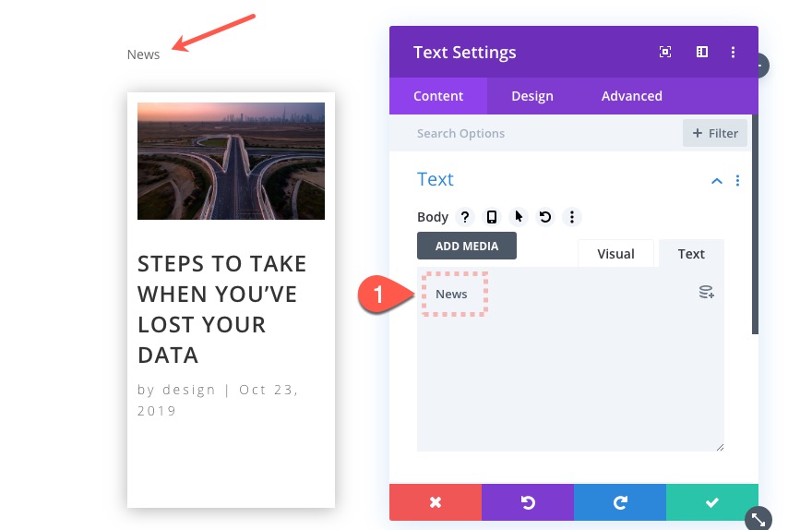
Task: Enable hover state for Body field
Action: pos(519,217)
